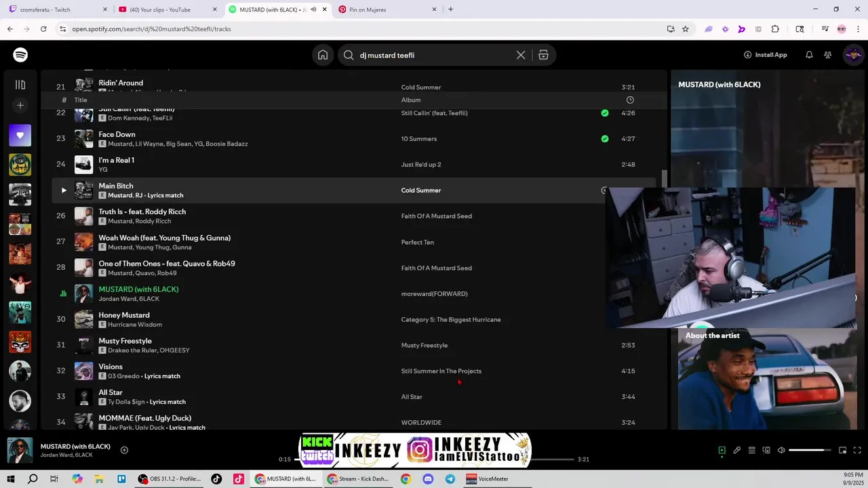868x488 pixels.
Task: Open Windows Start menu
Action: (x=11, y=479)
